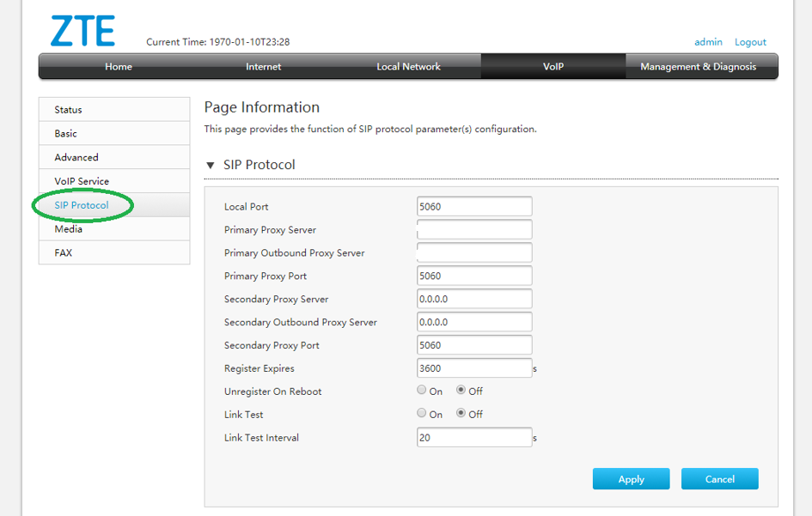This screenshot has width=812, height=516.
Task: Collapse the SIP Protocol section
Action: point(211,165)
